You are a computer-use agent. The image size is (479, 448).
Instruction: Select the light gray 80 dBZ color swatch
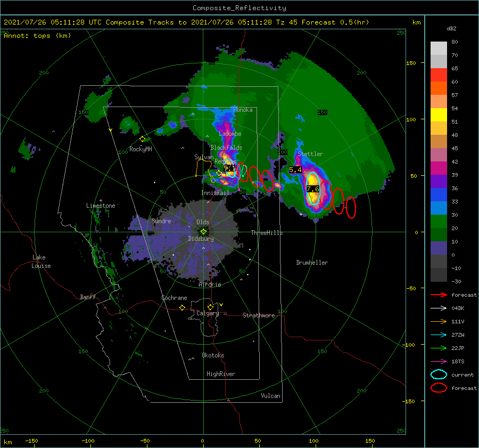(439, 48)
